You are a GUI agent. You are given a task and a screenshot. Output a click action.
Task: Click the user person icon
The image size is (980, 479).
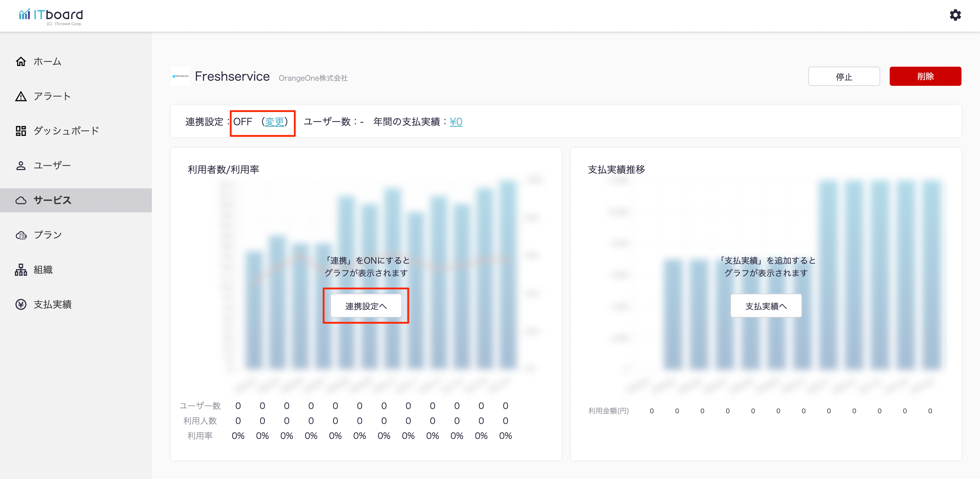[x=21, y=166]
